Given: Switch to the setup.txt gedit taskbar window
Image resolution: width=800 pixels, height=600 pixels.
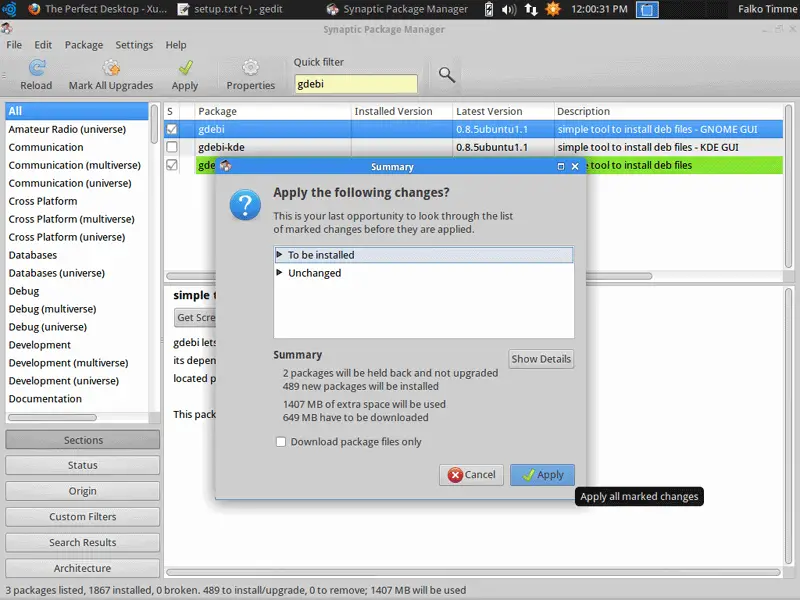Looking at the screenshot, I should point(230,9).
